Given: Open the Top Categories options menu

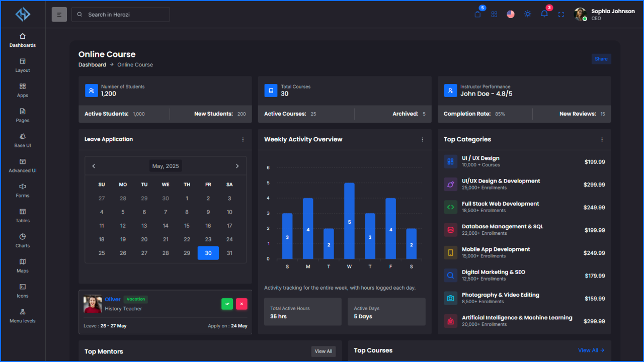Looking at the screenshot, I should 602,139.
